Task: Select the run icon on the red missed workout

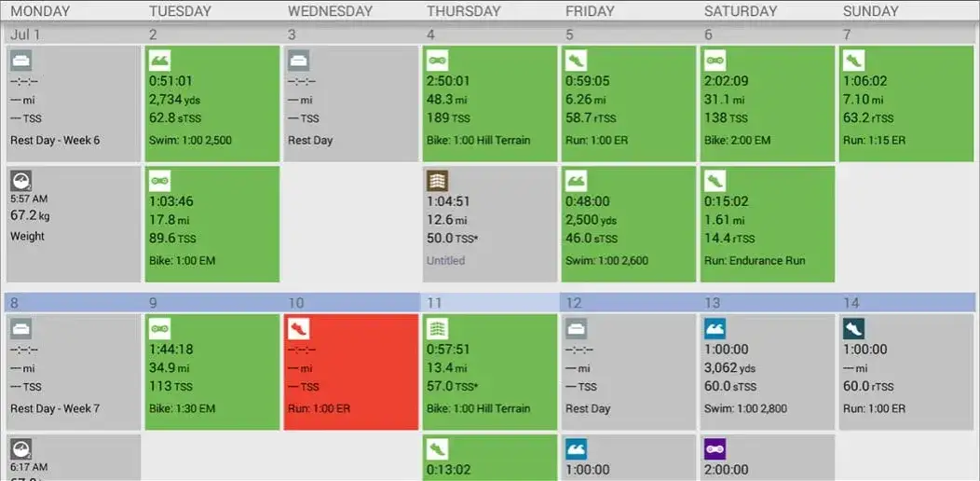Action: coord(298,329)
